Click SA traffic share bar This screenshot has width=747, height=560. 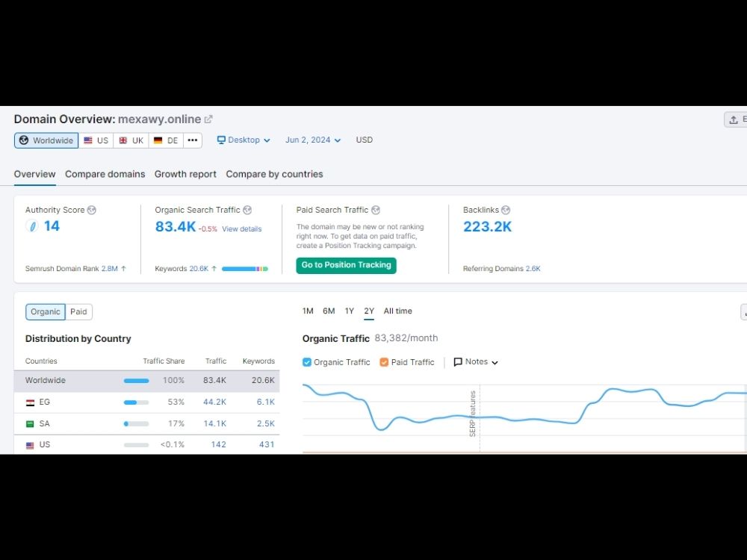pos(136,424)
